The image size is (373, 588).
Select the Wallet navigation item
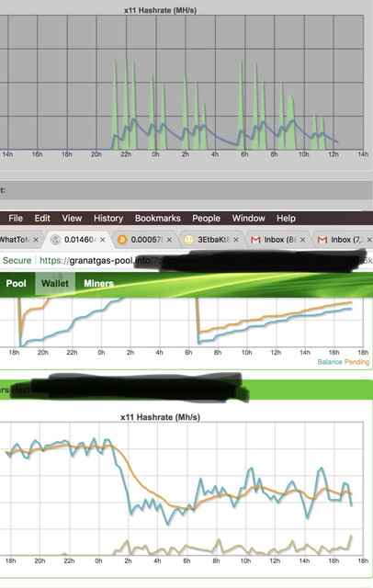55,284
